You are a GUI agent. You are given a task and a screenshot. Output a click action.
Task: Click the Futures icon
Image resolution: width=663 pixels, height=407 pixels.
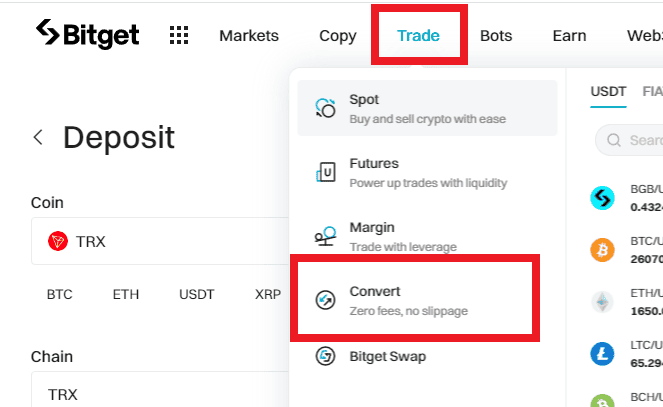[326, 172]
